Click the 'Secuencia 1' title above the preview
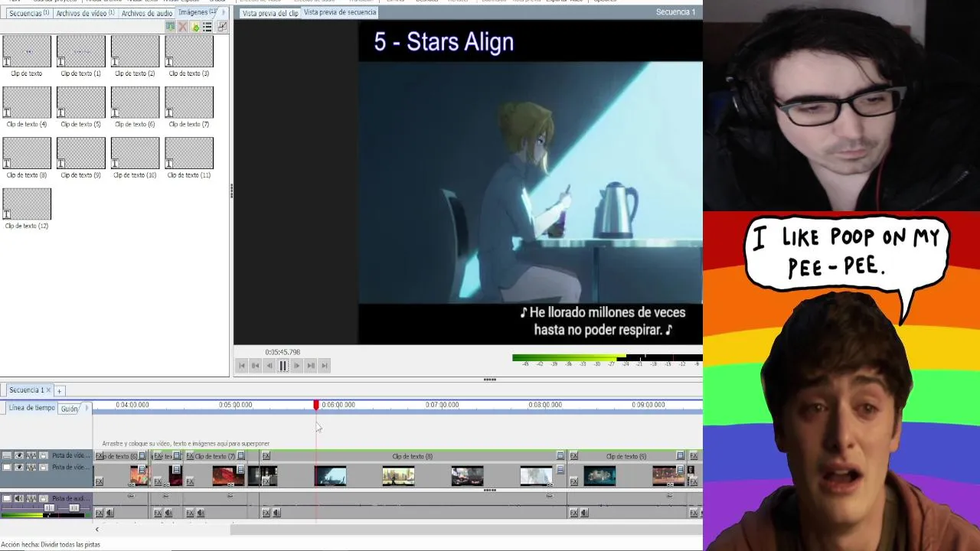This screenshot has width=980, height=551. point(675,12)
